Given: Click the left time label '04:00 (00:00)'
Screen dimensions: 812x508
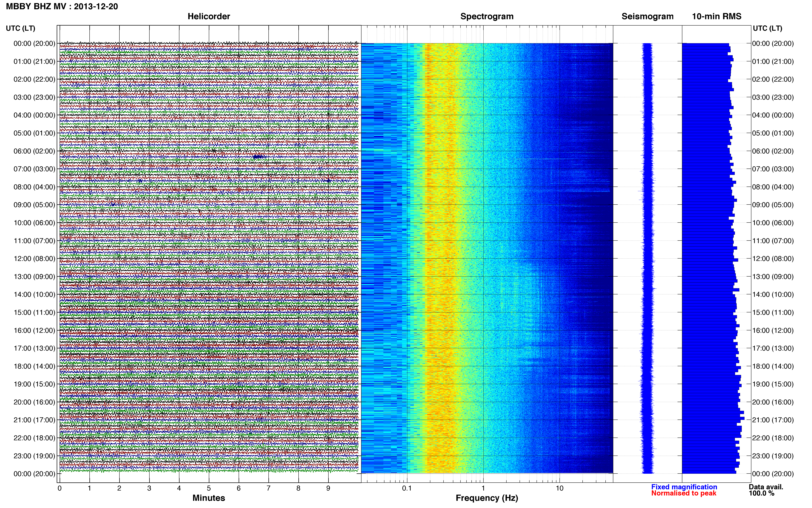Looking at the screenshot, I should click(34, 115).
